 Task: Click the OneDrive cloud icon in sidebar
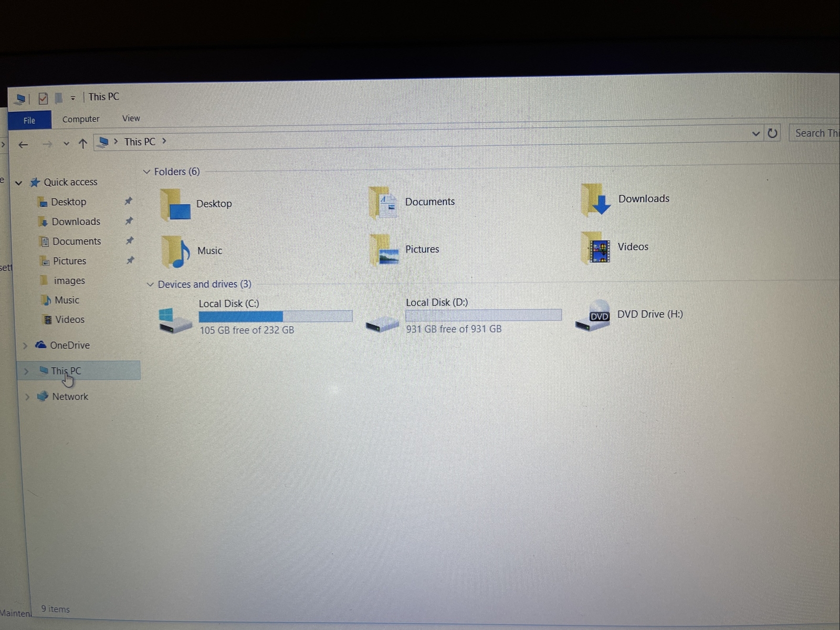(x=40, y=345)
